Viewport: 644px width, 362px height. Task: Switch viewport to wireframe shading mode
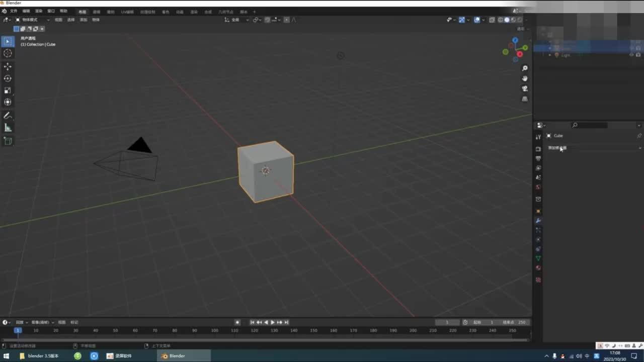501,20
